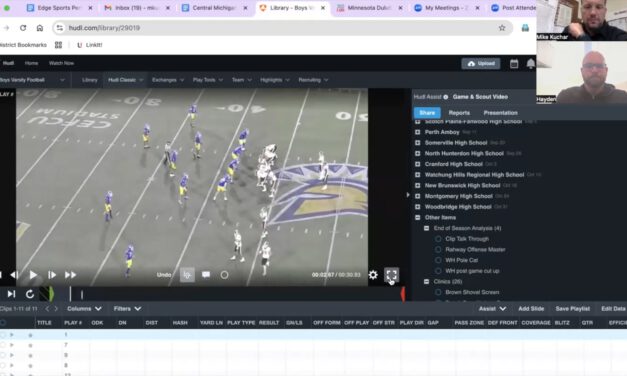Switch to Minnesota Duluth browser tab
Image resolution: width=627 pixels, height=376 pixels.
pos(368,8)
